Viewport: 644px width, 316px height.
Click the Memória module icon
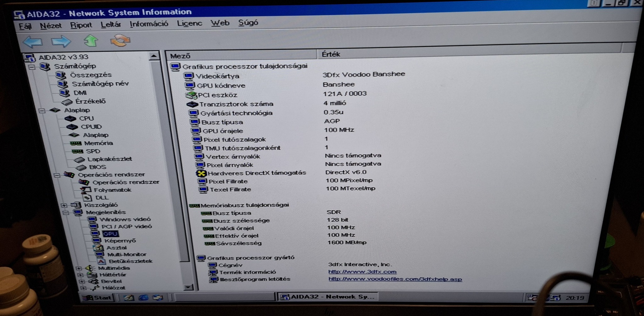pos(75,143)
